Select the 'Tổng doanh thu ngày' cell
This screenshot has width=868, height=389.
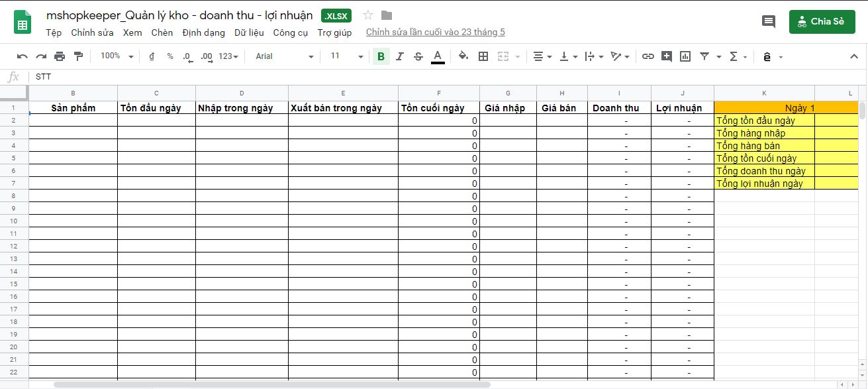[x=765, y=171]
